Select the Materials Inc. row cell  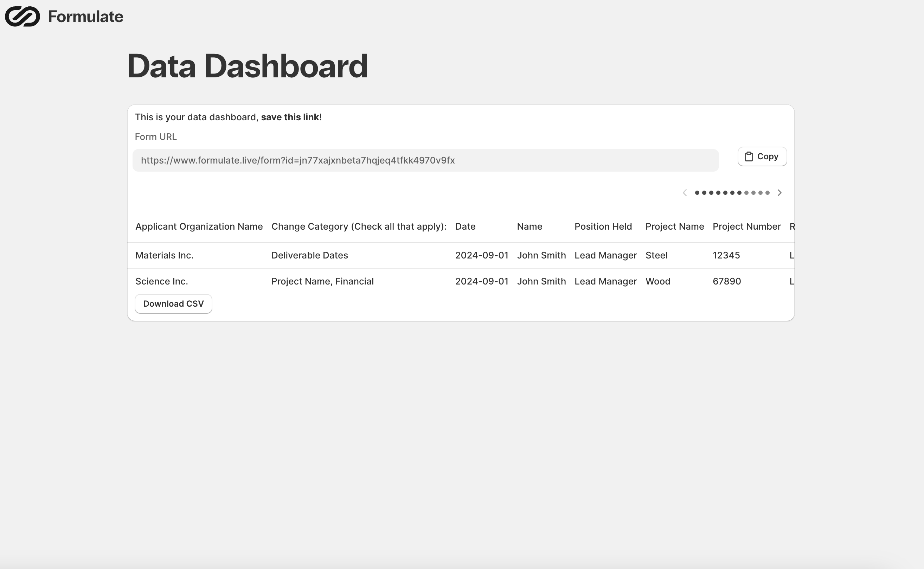point(165,255)
